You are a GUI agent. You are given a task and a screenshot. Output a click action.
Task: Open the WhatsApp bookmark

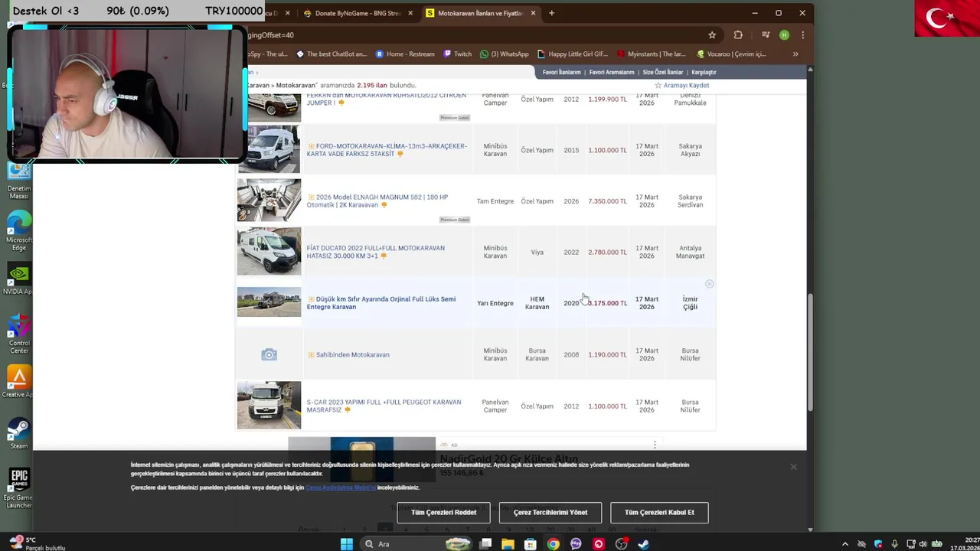pos(504,54)
